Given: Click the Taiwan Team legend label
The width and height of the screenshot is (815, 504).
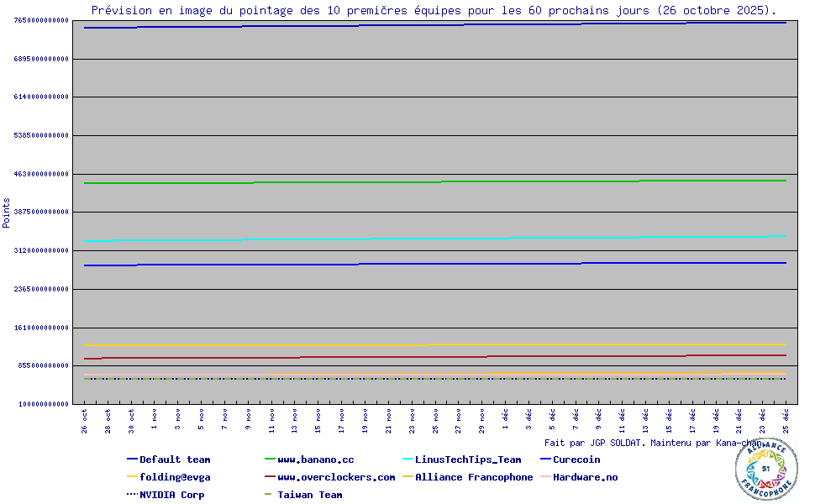Looking at the screenshot, I should (x=309, y=495).
